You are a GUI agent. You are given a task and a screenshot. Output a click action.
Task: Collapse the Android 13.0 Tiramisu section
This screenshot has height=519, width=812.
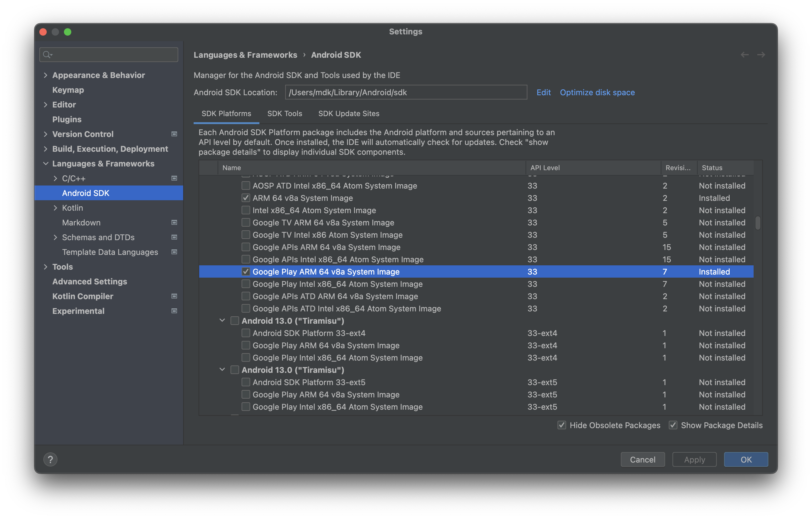222,321
